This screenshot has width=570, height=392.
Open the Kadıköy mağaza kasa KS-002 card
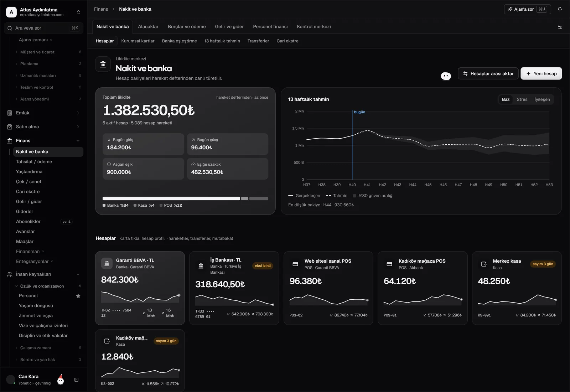(x=140, y=360)
